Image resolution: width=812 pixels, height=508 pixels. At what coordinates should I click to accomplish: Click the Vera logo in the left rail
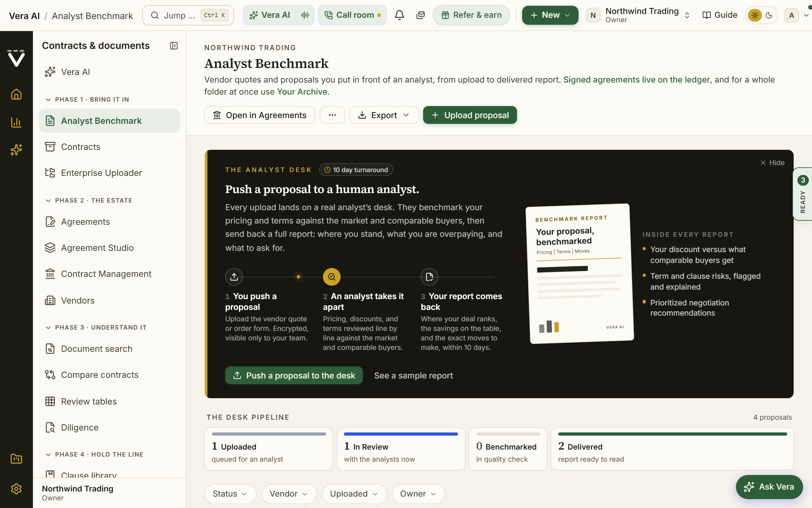[16, 58]
